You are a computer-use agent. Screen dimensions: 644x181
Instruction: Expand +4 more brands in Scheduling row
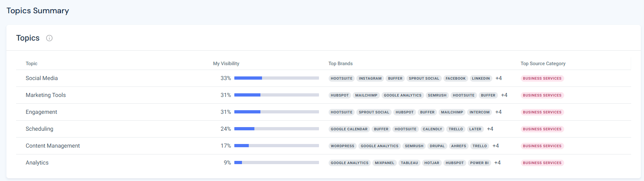[490, 129]
